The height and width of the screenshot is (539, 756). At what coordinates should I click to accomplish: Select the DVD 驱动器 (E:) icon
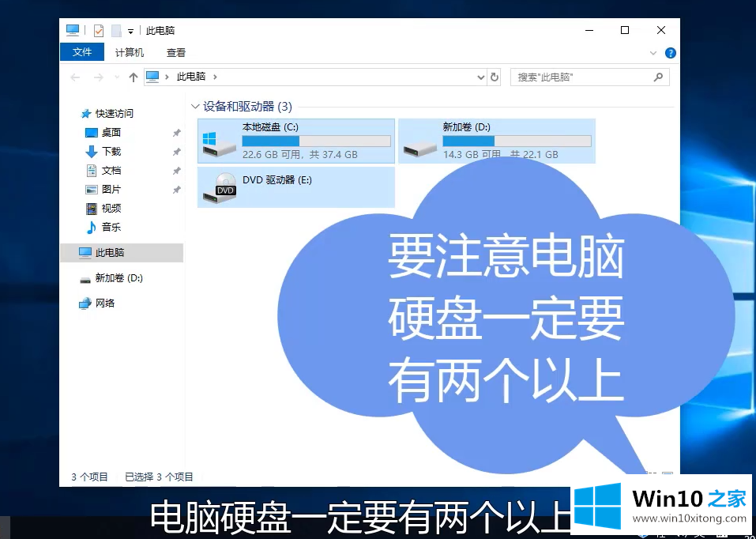(218, 187)
